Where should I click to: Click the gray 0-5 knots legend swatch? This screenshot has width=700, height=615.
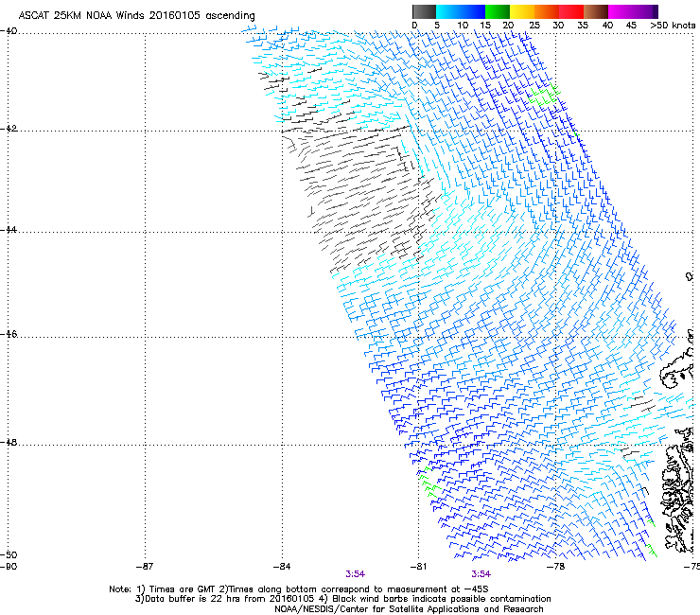point(424,11)
